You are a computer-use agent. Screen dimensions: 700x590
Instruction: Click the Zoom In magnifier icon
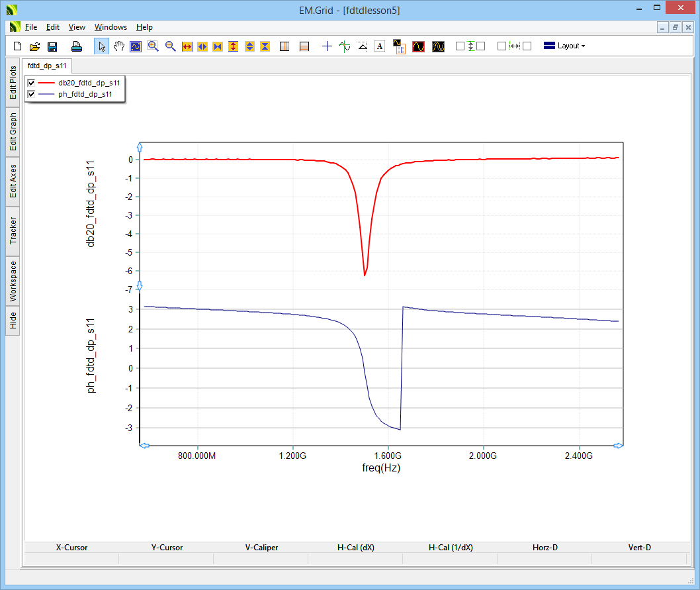click(153, 46)
